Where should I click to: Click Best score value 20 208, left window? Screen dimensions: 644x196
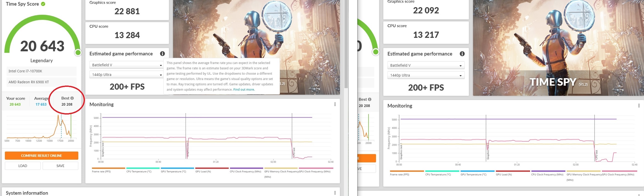67,104
